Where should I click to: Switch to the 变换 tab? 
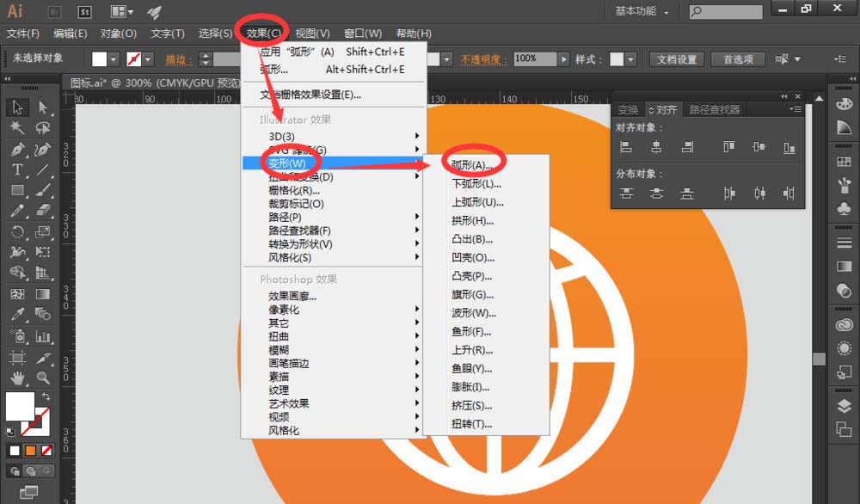pos(629,109)
